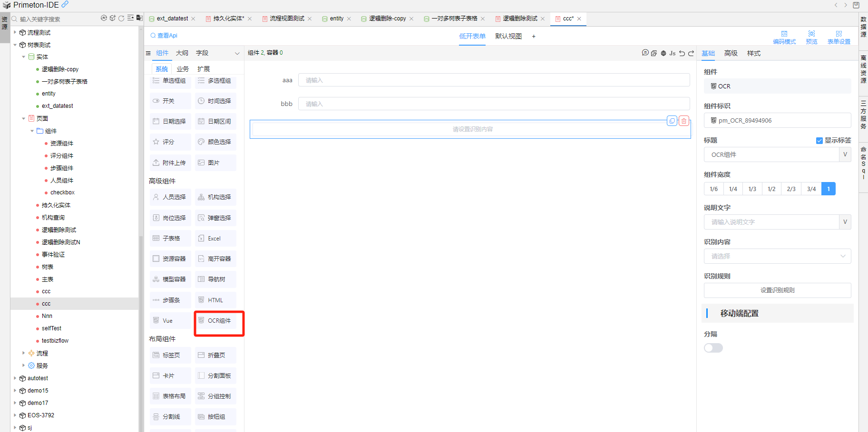868x432 pixels.
Task: Uncheck the 显示标签 checkbox
Action: [x=819, y=141]
